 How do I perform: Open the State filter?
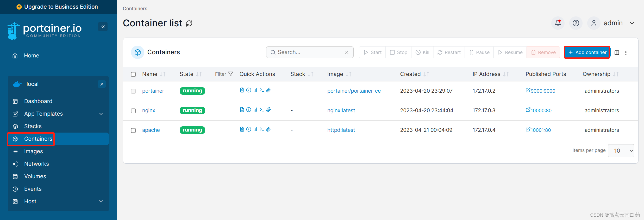[x=224, y=74]
